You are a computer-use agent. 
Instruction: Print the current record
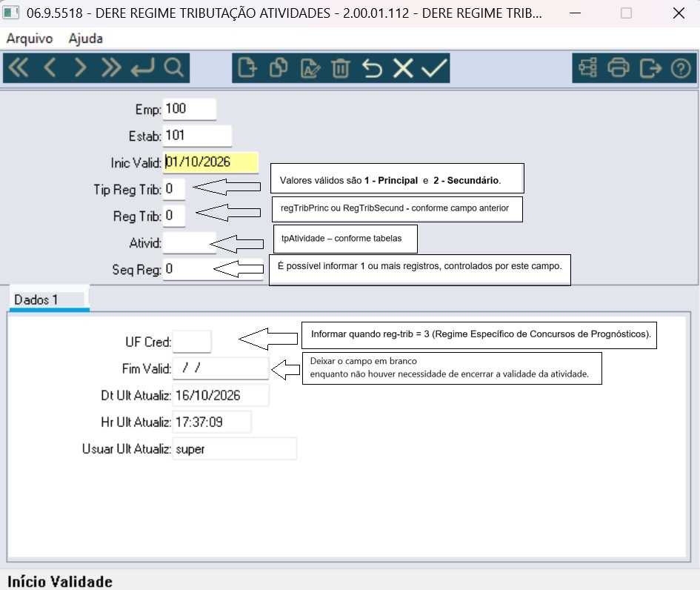(x=619, y=68)
